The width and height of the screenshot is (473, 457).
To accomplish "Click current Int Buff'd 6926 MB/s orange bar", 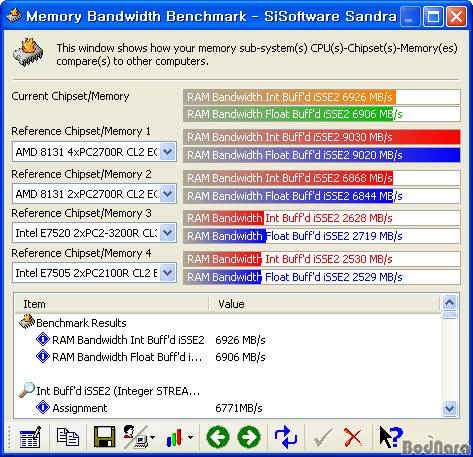I will [322, 97].
